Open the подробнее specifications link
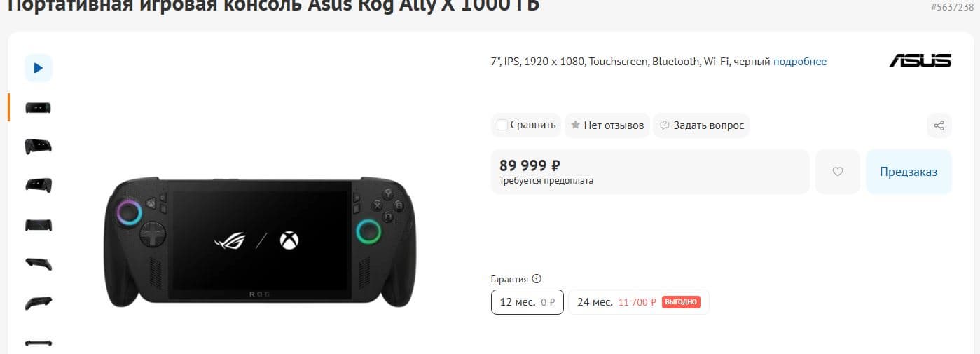 tap(799, 62)
